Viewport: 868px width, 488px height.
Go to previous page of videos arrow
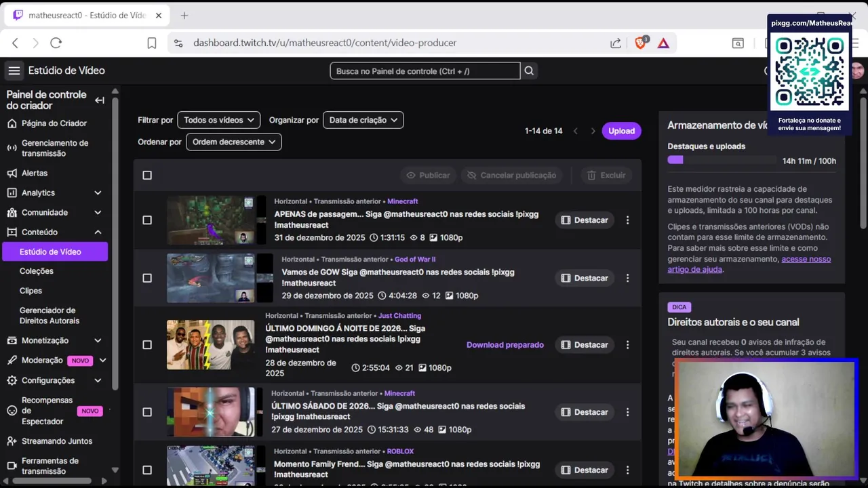point(576,131)
